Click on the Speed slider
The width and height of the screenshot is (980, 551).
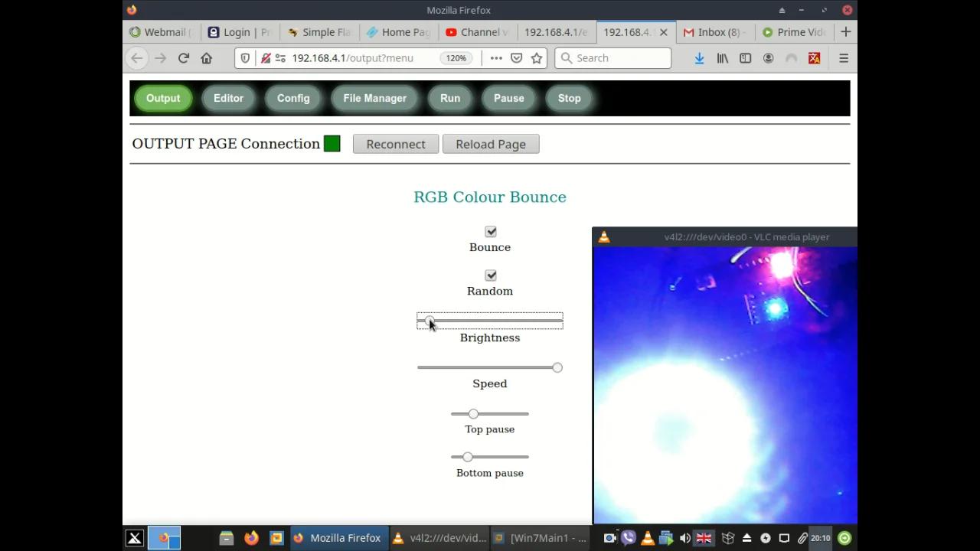[490, 367]
